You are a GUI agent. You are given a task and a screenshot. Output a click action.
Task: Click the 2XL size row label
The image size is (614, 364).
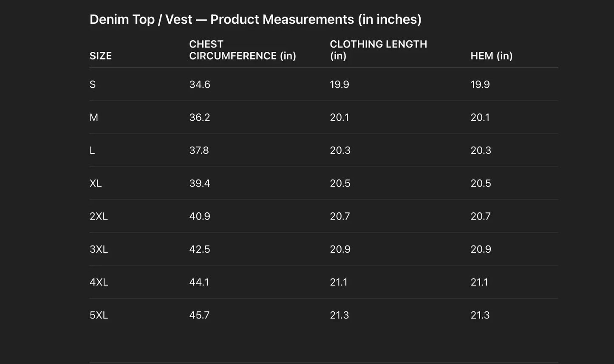(99, 217)
